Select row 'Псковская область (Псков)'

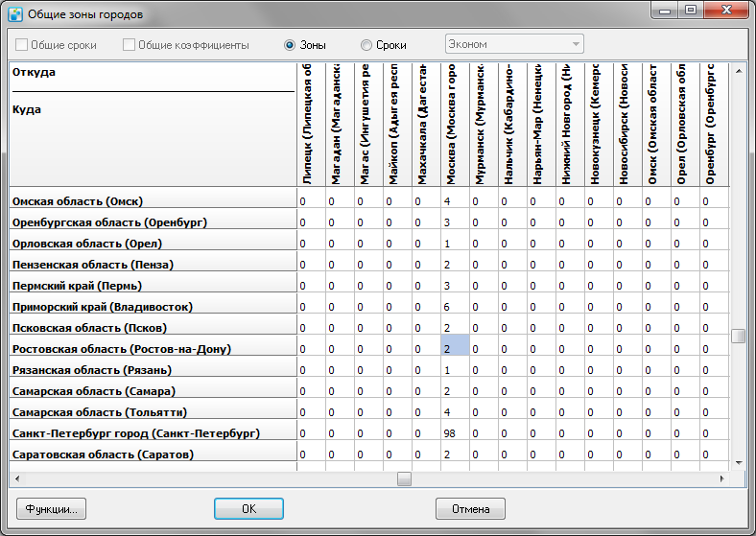153,325
